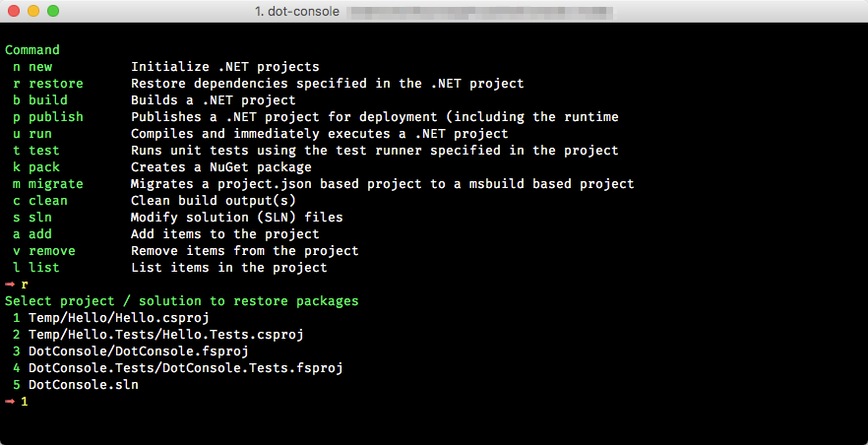The width and height of the screenshot is (868, 445).
Task: Select the 'publish' command line
Action: point(55,117)
